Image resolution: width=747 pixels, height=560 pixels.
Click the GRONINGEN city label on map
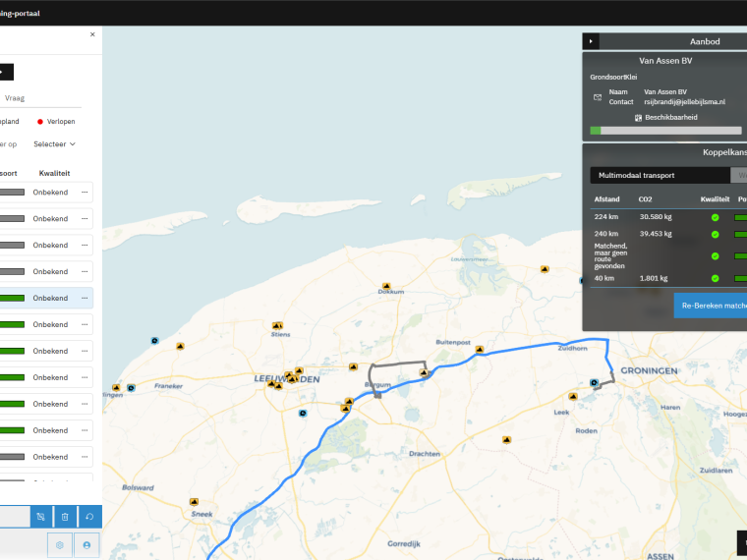pos(649,371)
